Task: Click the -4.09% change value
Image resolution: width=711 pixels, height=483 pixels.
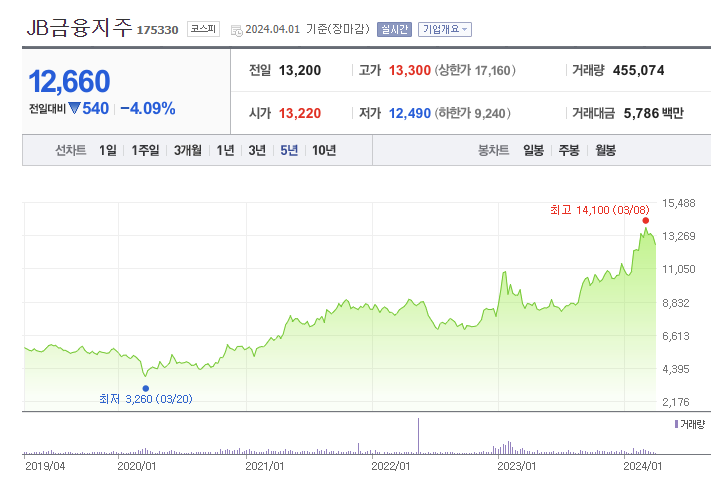Action: (148, 108)
